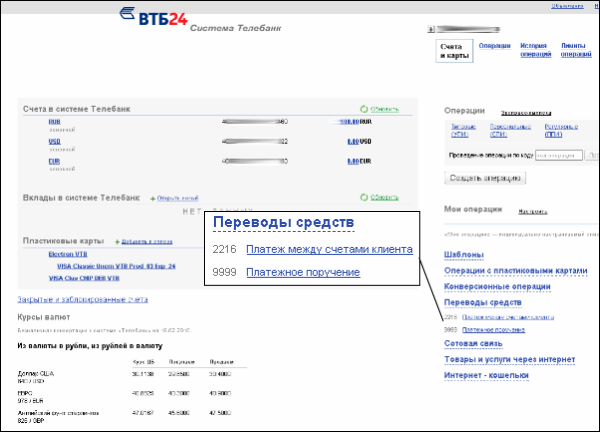Screen dimensions: 600x432
Task: Collapse the Переводы средств category in the right sidebar
Action: (x=483, y=302)
